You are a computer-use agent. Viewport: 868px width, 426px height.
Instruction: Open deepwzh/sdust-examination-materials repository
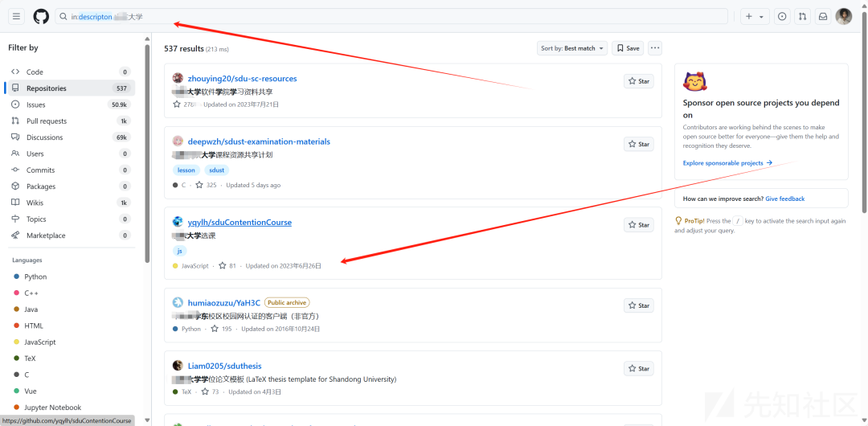pyautogui.click(x=259, y=141)
